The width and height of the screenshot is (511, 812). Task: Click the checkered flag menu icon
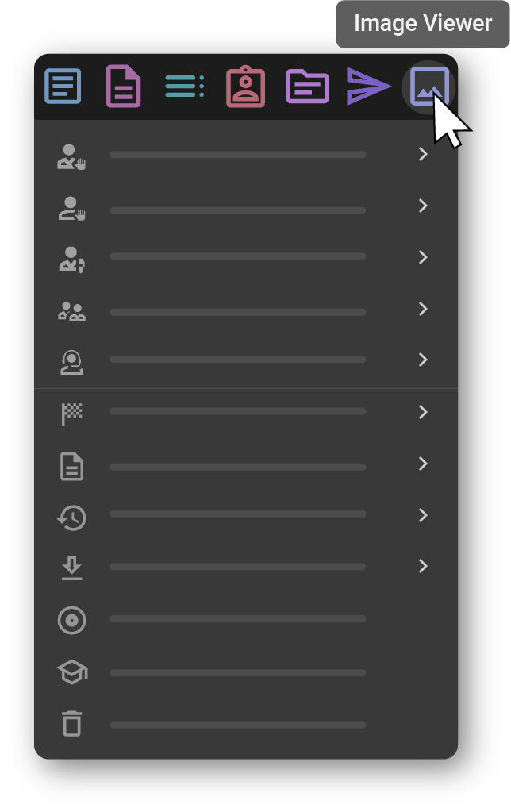[x=72, y=414]
